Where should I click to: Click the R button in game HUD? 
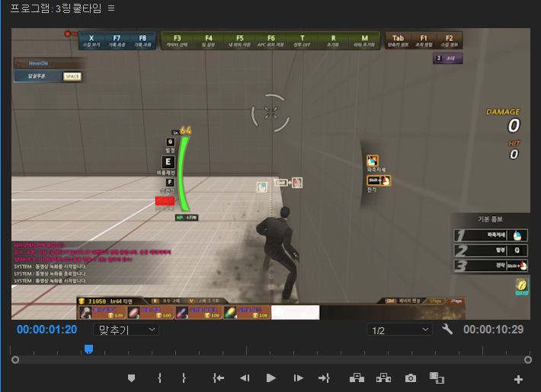[x=333, y=40]
